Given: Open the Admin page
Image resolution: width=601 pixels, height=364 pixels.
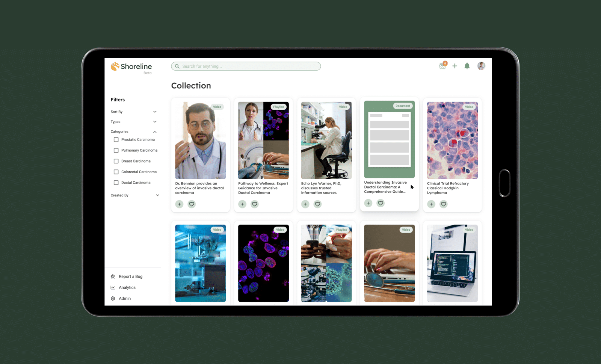Looking at the screenshot, I should pyautogui.click(x=125, y=299).
